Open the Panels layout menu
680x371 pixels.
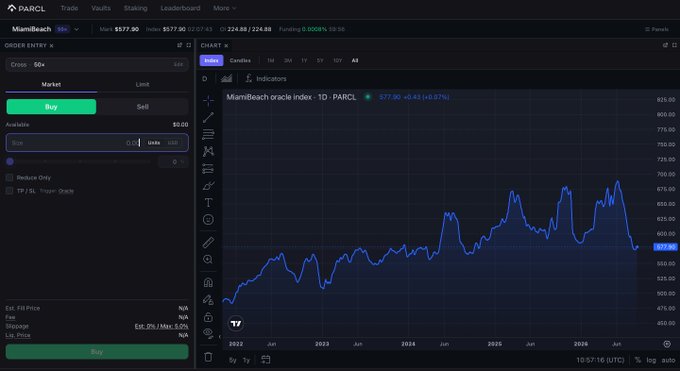657,29
